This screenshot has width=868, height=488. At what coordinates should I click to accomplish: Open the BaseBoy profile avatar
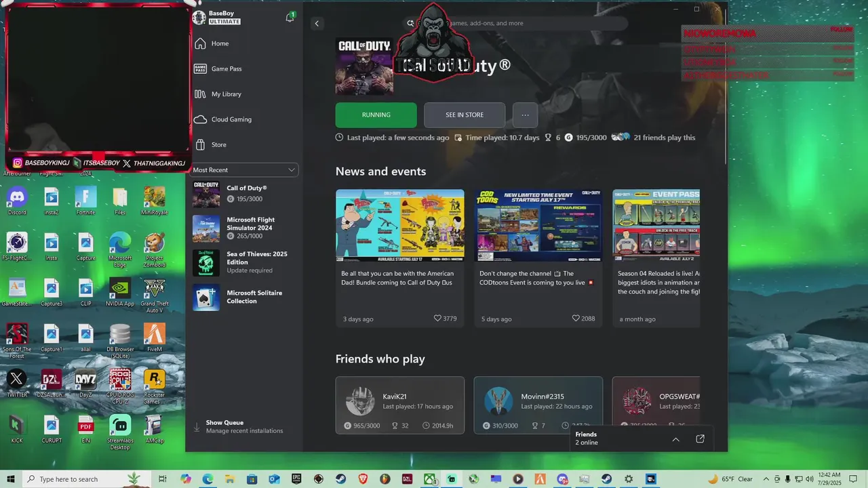click(199, 18)
